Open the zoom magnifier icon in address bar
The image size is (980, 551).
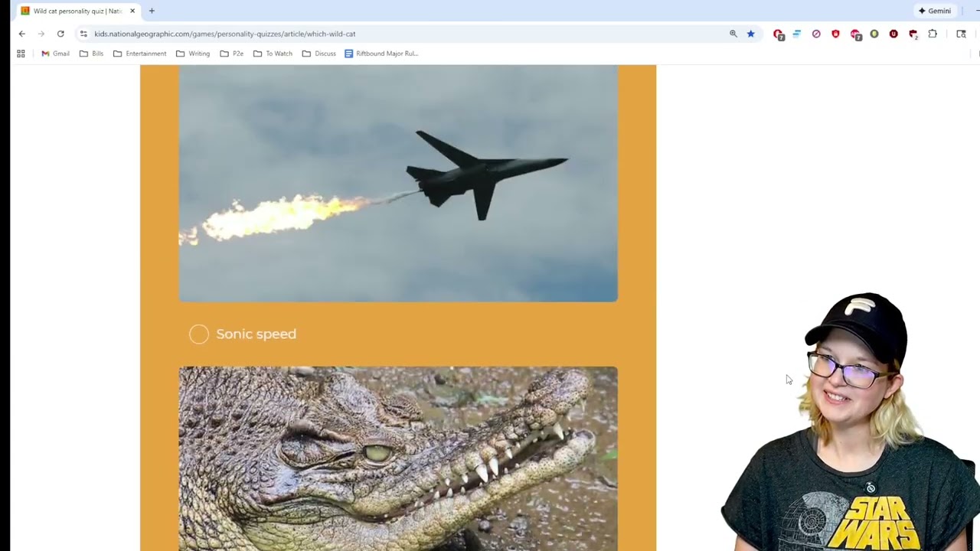pyautogui.click(x=733, y=34)
